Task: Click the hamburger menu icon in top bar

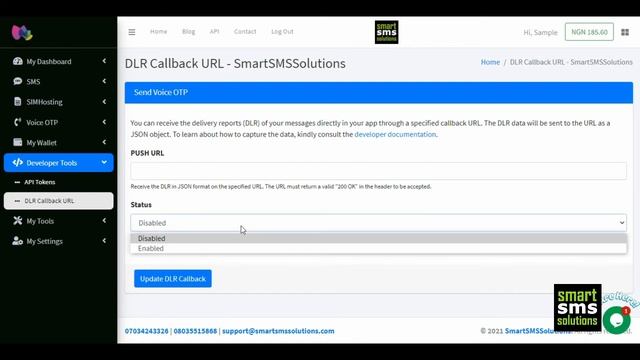Action: (131, 32)
